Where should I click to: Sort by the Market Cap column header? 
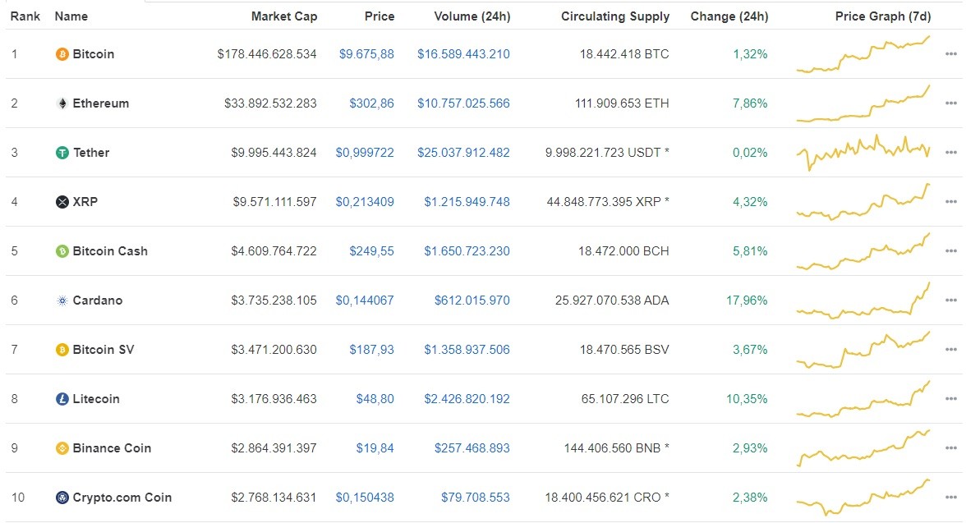[x=284, y=16]
